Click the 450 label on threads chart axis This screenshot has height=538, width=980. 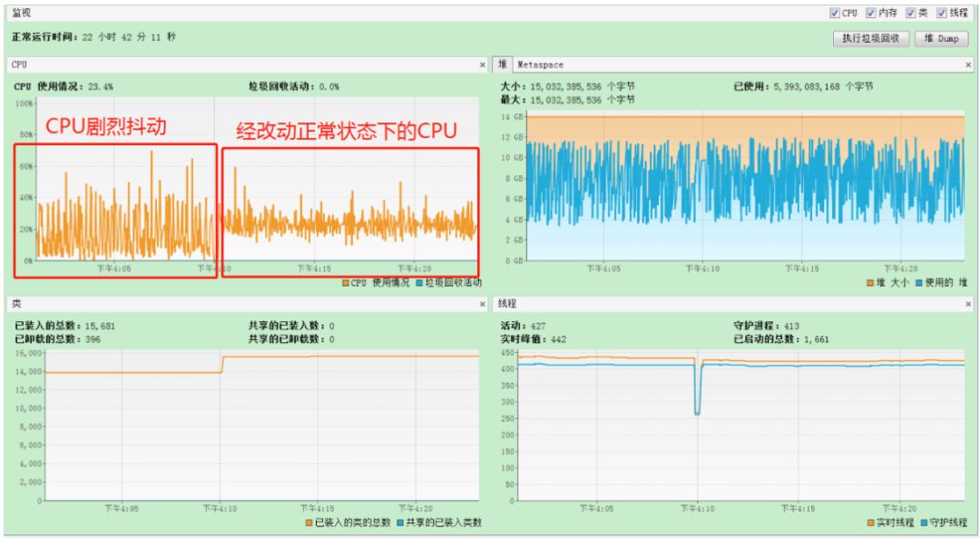coord(507,353)
